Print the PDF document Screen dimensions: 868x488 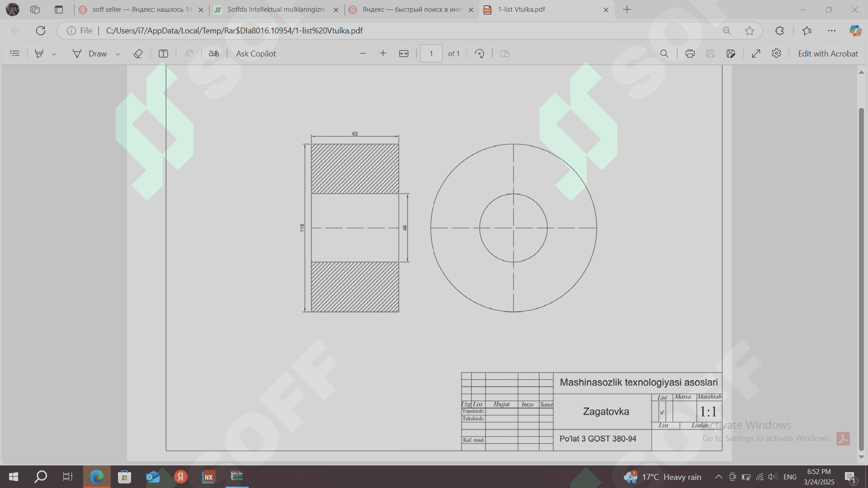[x=690, y=53]
